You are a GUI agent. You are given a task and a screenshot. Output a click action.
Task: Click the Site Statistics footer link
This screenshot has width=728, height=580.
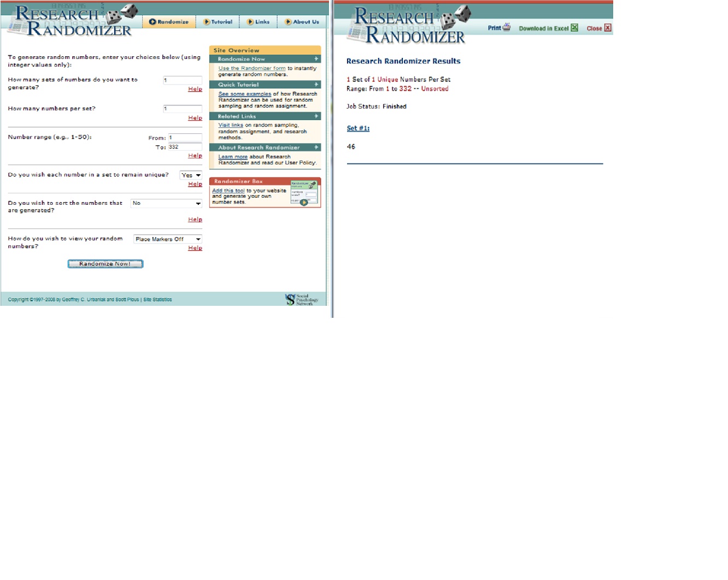(x=157, y=299)
